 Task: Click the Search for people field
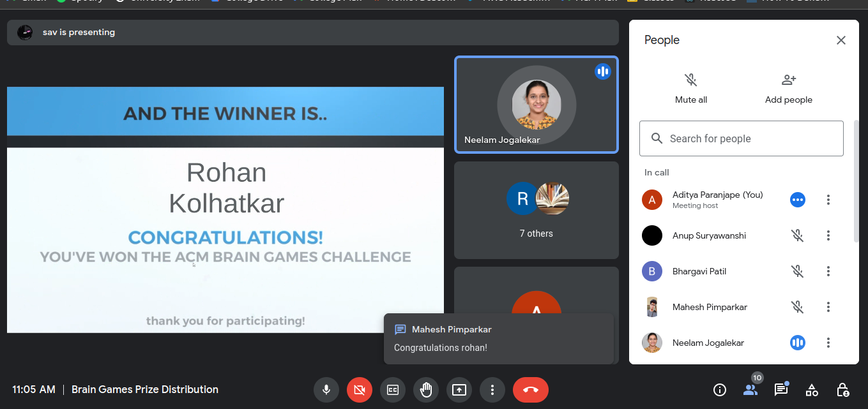coord(741,138)
